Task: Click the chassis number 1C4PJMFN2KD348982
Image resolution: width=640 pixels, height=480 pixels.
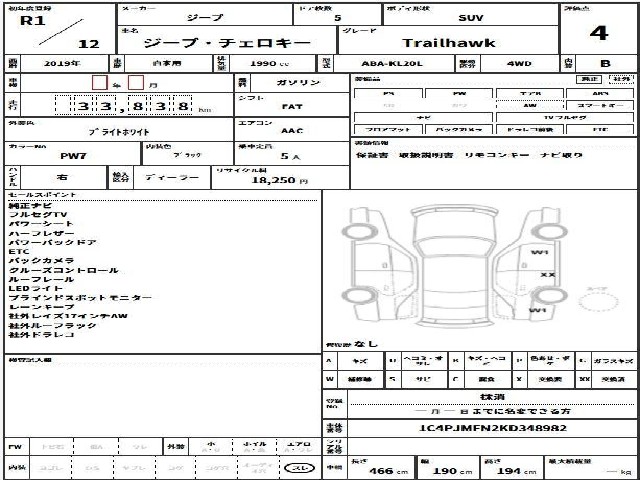Action: coord(493,428)
